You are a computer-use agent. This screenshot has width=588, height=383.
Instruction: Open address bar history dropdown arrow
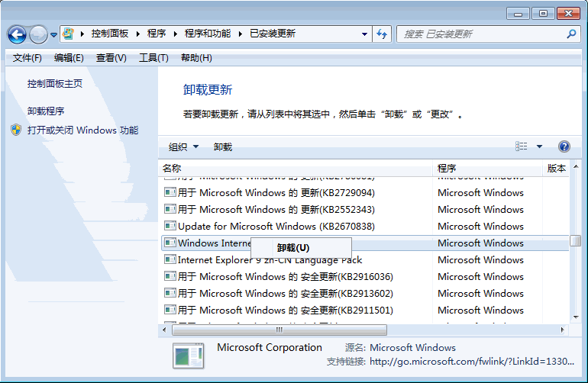click(x=364, y=34)
